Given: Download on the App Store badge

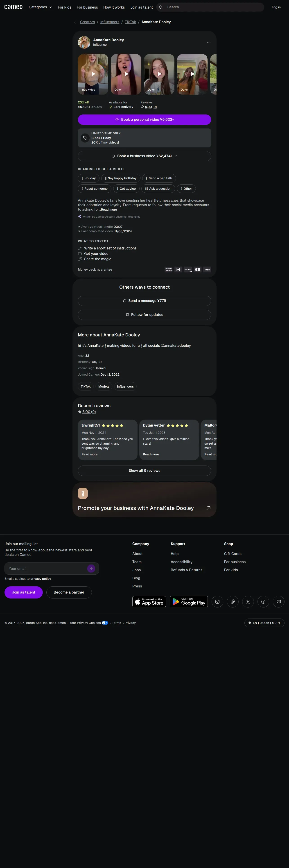Looking at the screenshot, I should tap(149, 601).
